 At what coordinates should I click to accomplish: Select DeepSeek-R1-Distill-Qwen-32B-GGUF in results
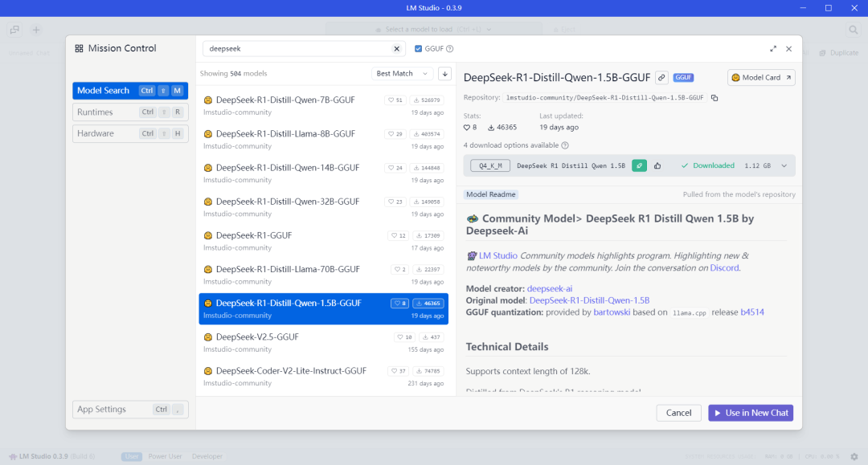point(323,207)
